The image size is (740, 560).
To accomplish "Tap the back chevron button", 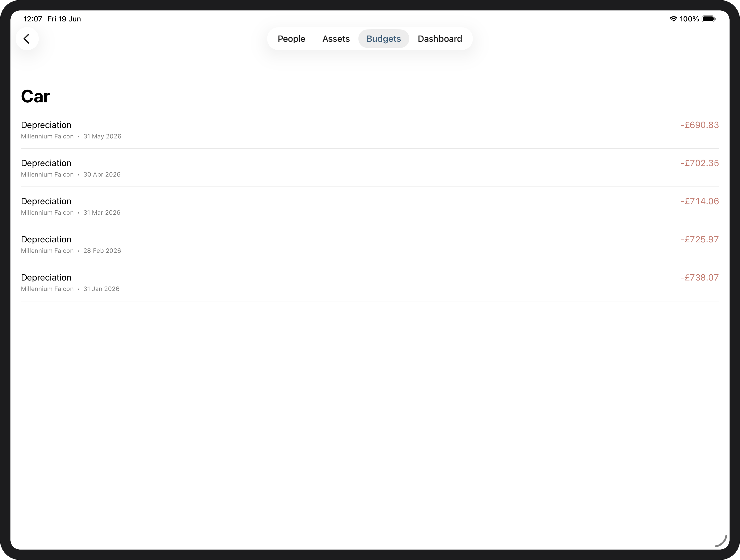I will coord(27,39).
